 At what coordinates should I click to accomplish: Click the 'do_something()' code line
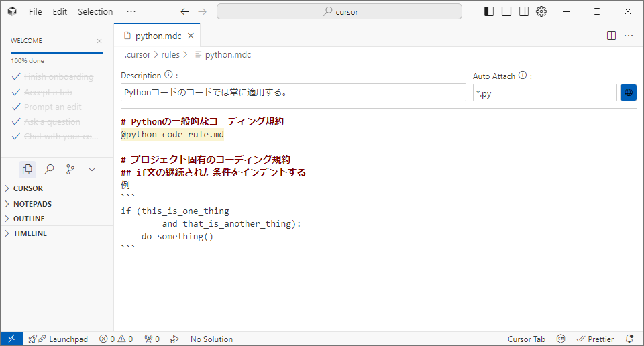pos(177,237)
